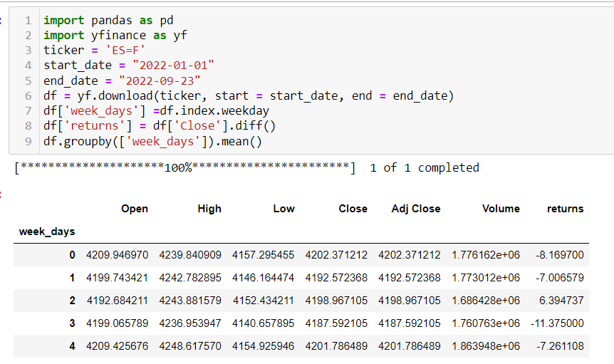Click the High column header
Screen dimensions: 614x364
209,209
